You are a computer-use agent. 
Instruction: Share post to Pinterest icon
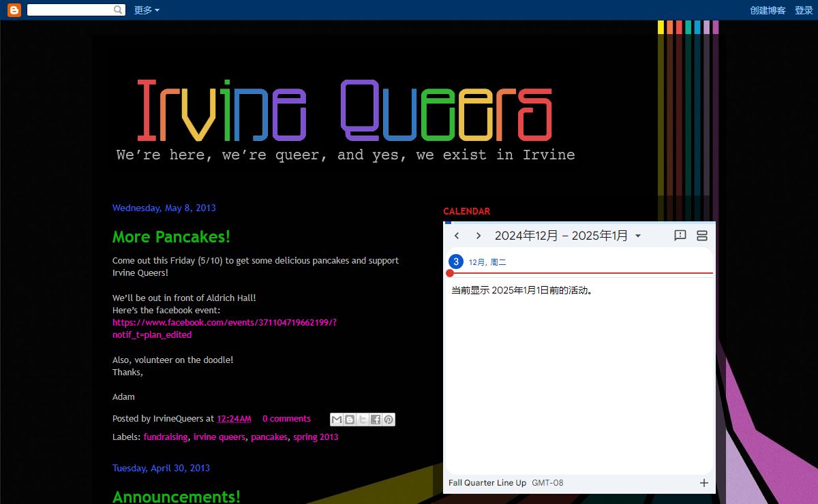[x=389, y=420]
